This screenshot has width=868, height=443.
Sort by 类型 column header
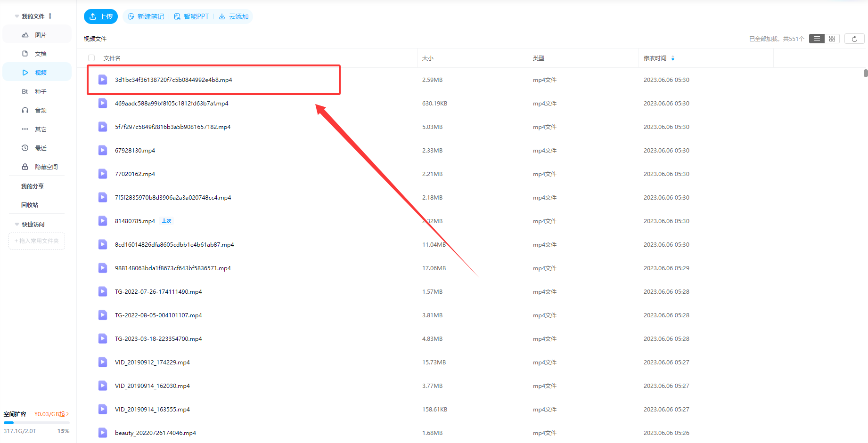[x=539, y=58]
